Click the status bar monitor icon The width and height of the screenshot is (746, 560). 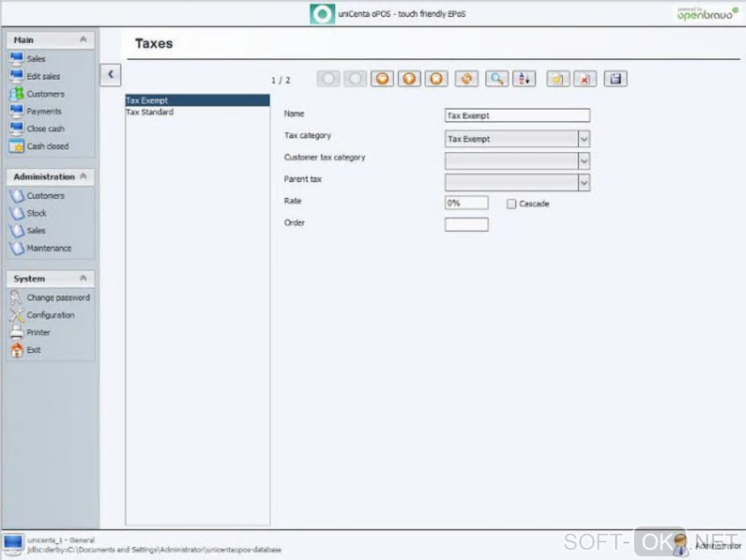click(x=12, y=545)
